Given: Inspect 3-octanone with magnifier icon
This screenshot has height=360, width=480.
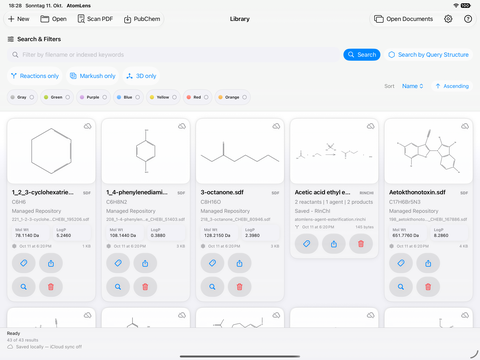Looking at the screenshot, I should tap(212, 287).
